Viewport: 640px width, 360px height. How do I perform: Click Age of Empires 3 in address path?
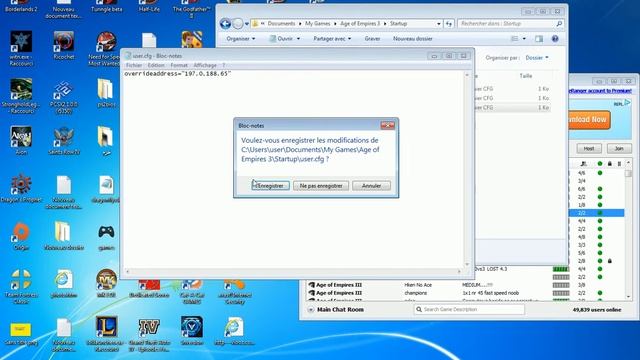coord(360,24)
